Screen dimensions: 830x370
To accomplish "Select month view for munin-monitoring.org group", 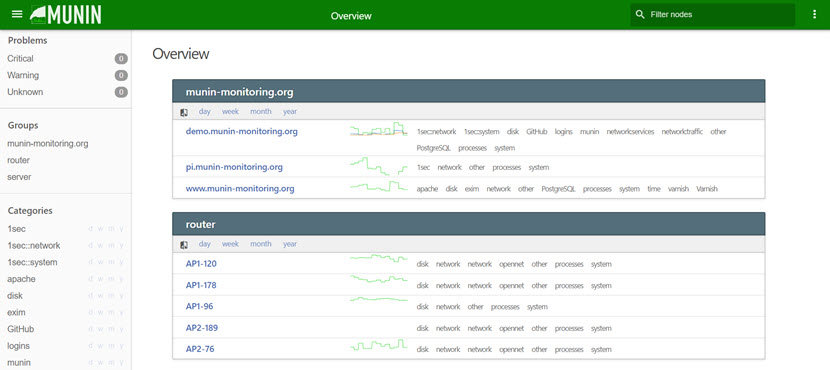I will coord(261,112).
